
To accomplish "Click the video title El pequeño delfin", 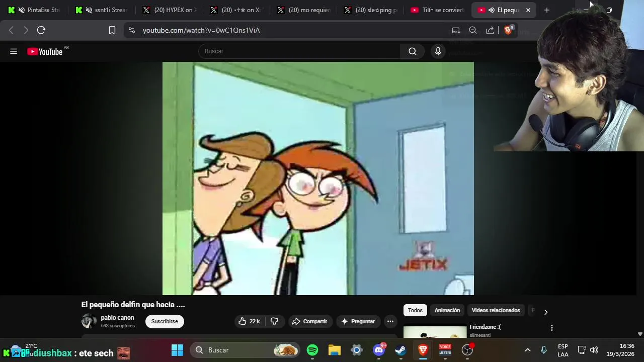I will [x=133, y=305].
